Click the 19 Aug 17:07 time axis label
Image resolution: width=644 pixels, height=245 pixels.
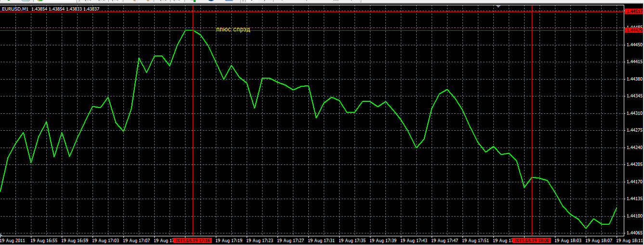(x=137, y=240)
